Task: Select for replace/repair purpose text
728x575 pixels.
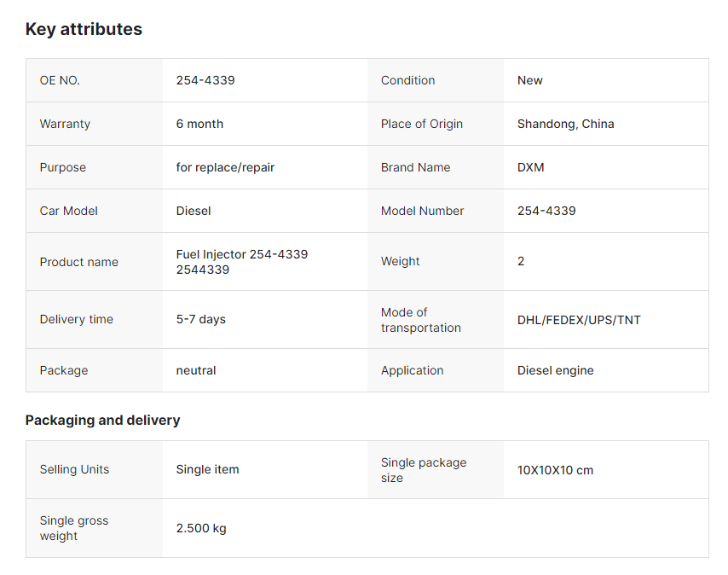Action: pyautogui.click(x=225, y=167)
